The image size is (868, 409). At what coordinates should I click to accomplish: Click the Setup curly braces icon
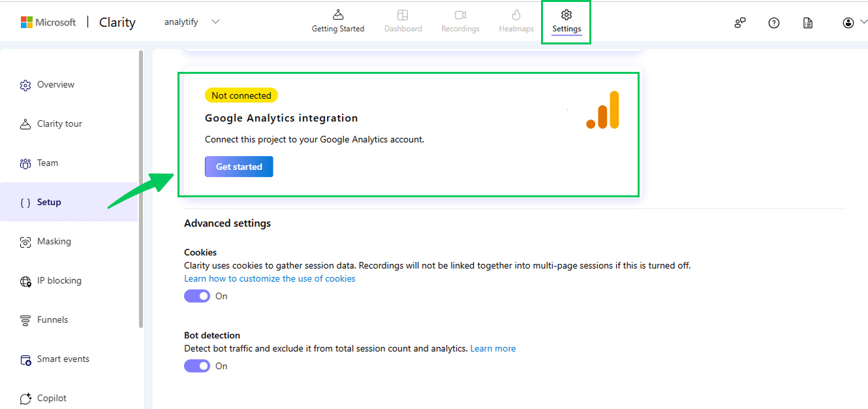pyautogui.click(x=25, y=203)
